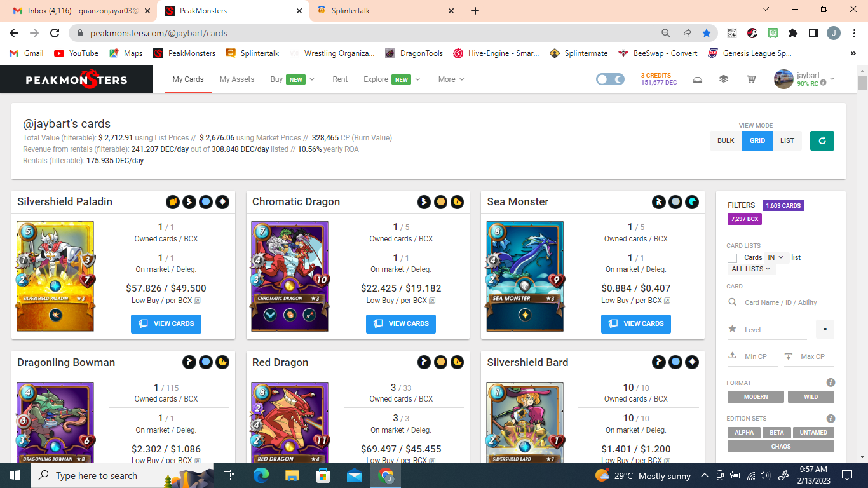Click the PeakMonsters logo

tap(76, 79)
